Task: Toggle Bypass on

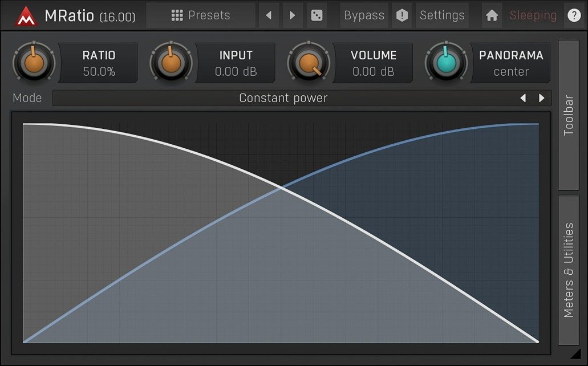Action: point(364,15)
